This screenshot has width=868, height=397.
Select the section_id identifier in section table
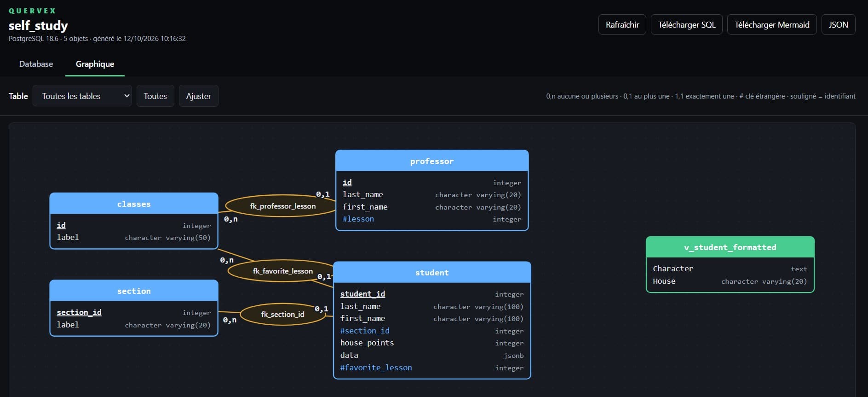(x=79, y=312)
